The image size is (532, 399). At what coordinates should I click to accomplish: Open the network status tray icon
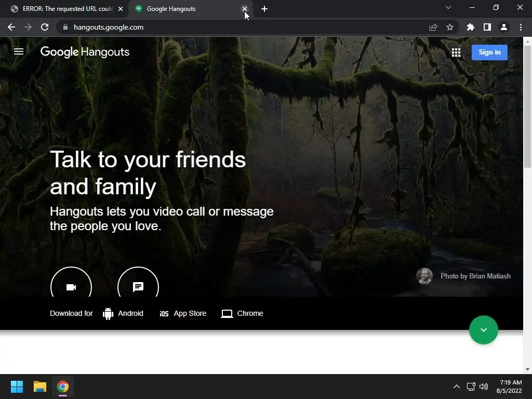[x=471, y=387]
